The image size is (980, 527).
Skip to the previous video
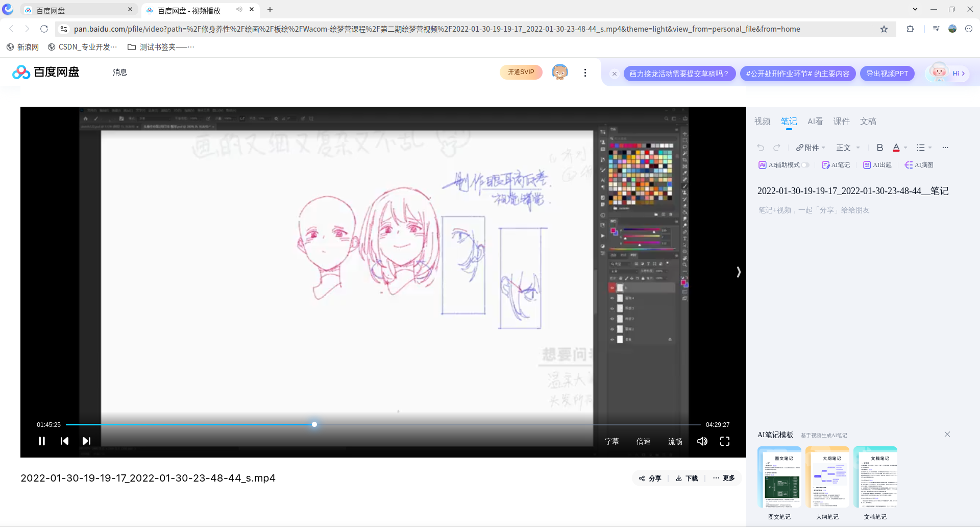(x=64, y=441)
